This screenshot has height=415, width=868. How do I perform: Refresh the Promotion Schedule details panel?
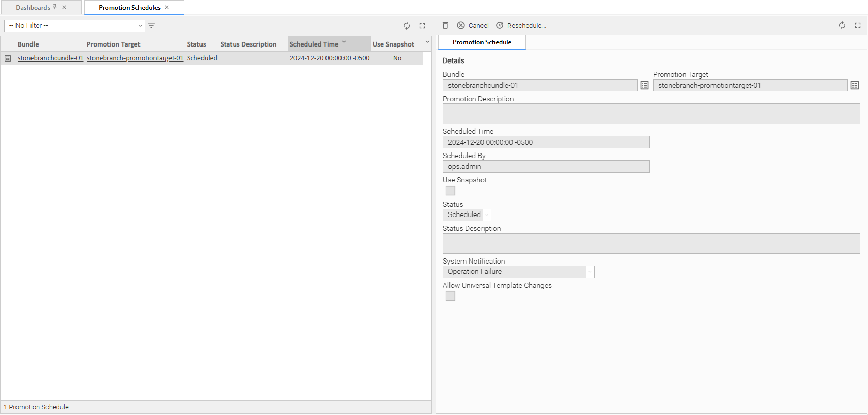[842, 25]
